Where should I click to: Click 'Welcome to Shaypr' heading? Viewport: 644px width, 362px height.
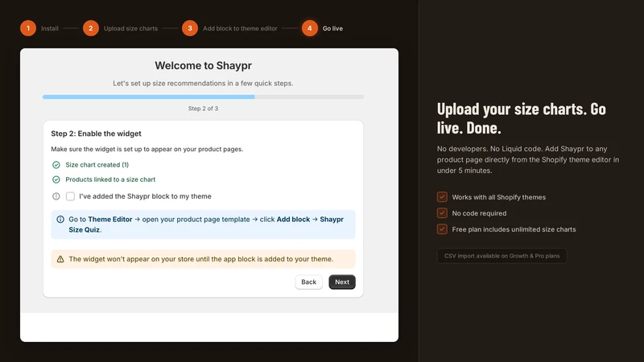point(204,66)
